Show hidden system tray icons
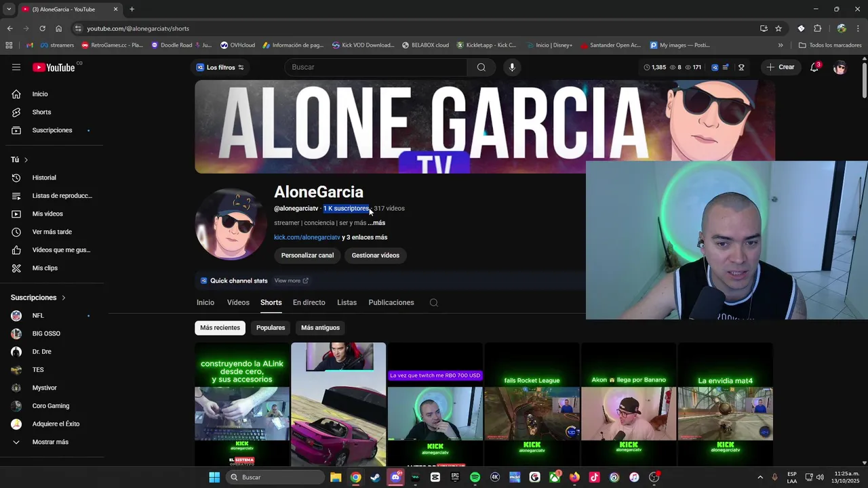The height and width of the screenshot is (488, 868). click(x=759, y=477)
